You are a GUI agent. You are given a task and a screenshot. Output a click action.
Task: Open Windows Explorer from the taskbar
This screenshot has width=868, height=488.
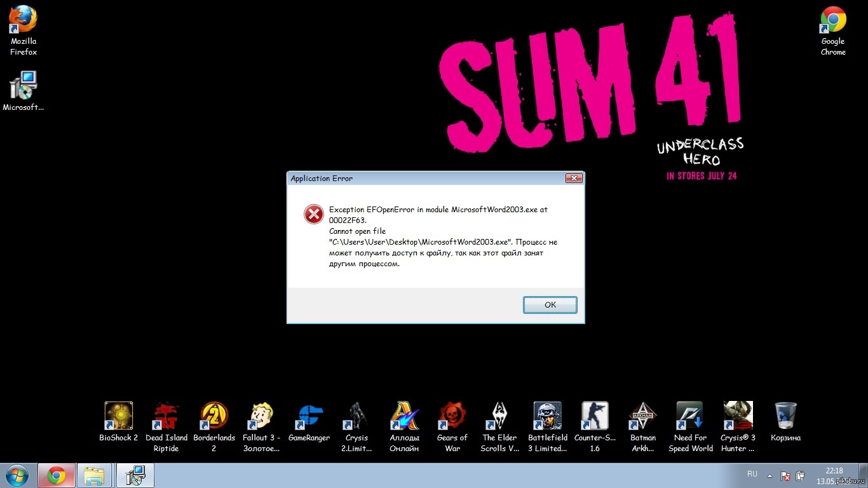point(95,475)
